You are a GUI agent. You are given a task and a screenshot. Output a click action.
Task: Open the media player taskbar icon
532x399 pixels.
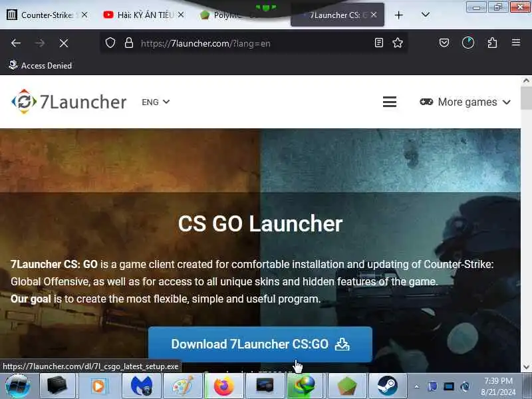[98, 386]
